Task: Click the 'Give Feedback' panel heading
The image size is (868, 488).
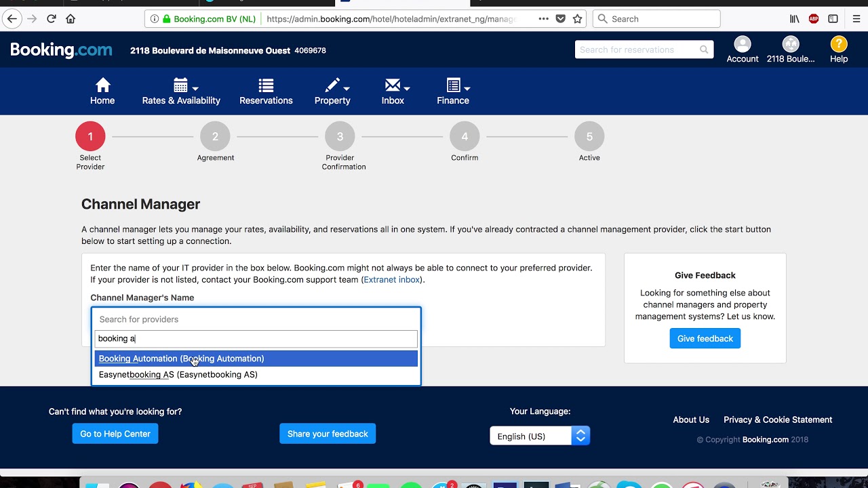Action: coord(705,275)
